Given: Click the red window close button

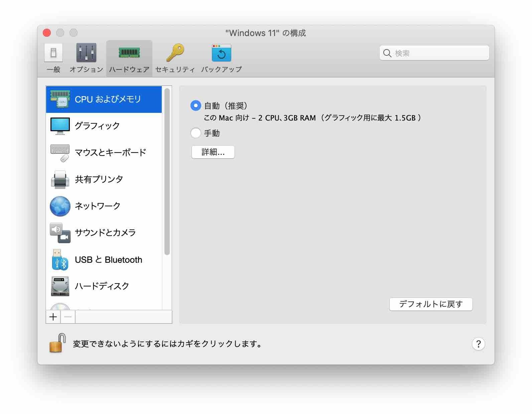Looking at the screenshot, I should [x=47, y=33].
